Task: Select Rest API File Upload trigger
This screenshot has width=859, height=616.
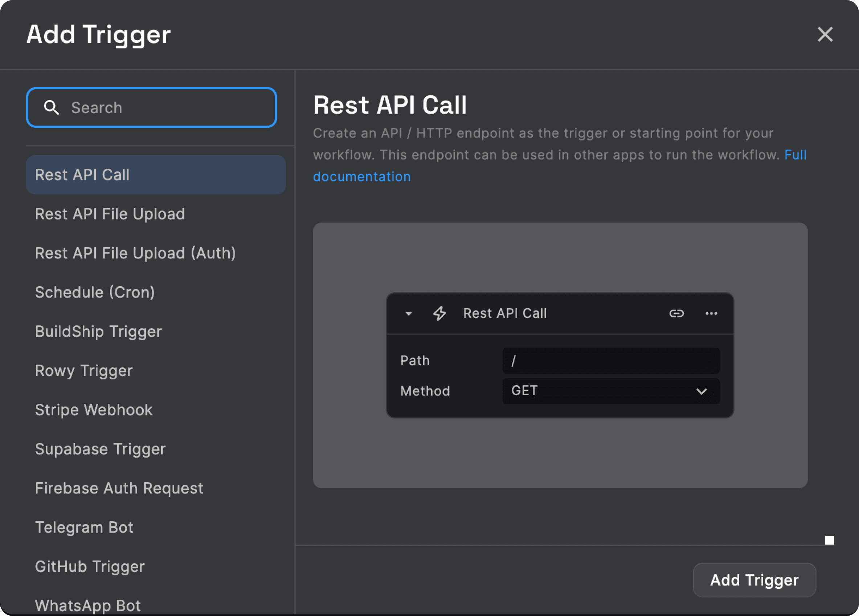Action: point(110,214)
